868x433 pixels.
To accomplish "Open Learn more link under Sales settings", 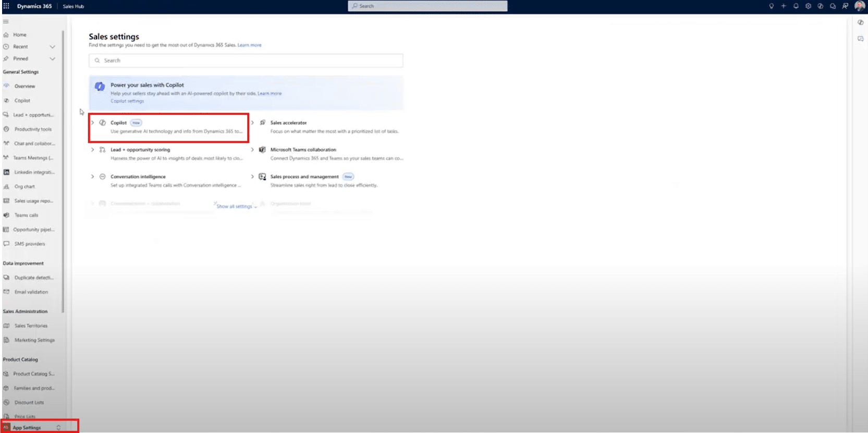I will click(x=250, y=45).
